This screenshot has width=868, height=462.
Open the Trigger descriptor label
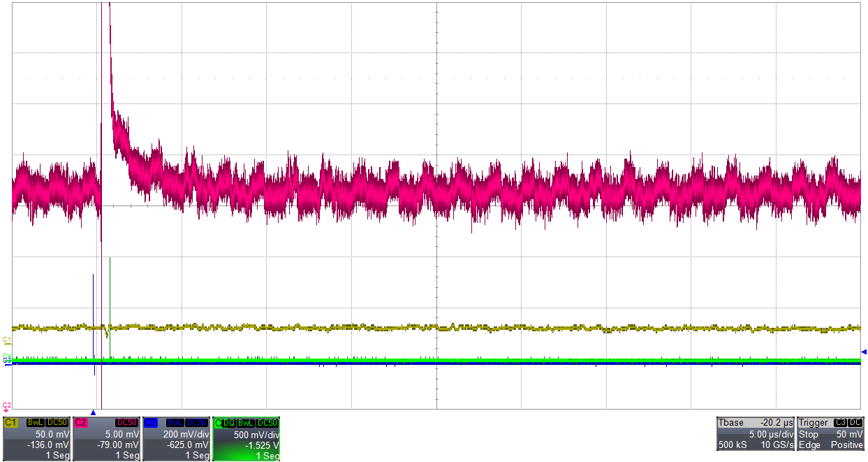[x=814, y=423]
